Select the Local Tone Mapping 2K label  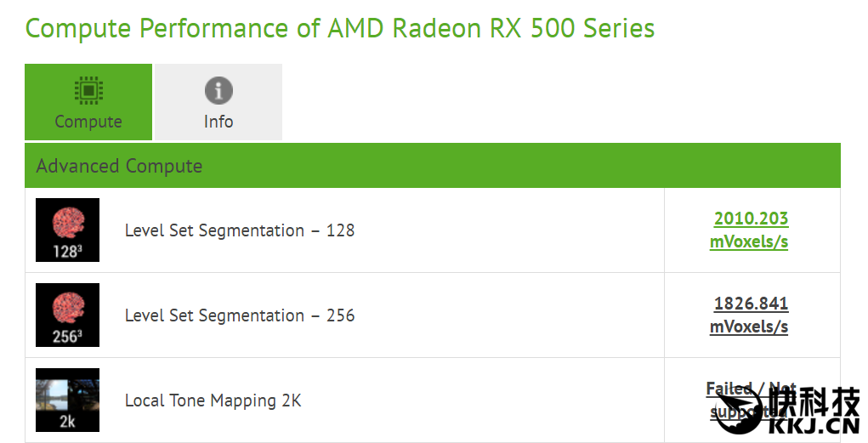click(213, 400)
